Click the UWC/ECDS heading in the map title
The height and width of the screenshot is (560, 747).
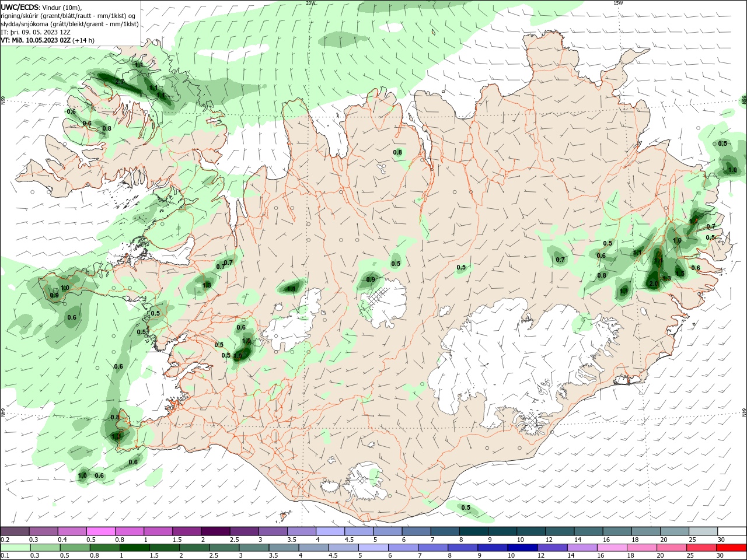pyautogui.click(x=20, y=7)
